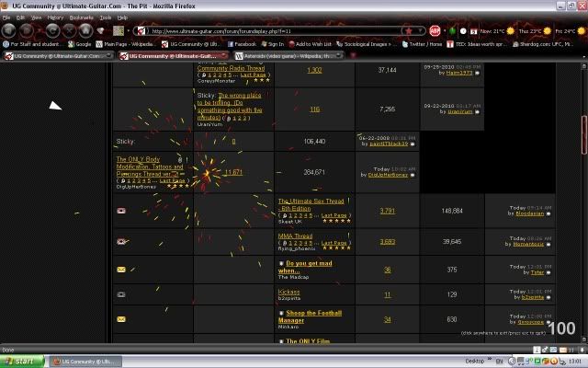
Task: Open the wrong place to be trolling sticky
Action: tap(230, 107)
